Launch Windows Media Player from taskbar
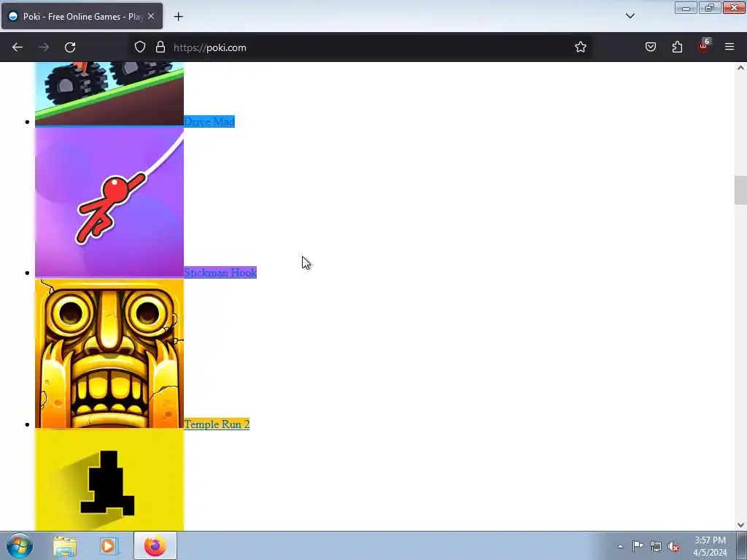747x560 pixels. pyautogui.click(x=108, y=545)
